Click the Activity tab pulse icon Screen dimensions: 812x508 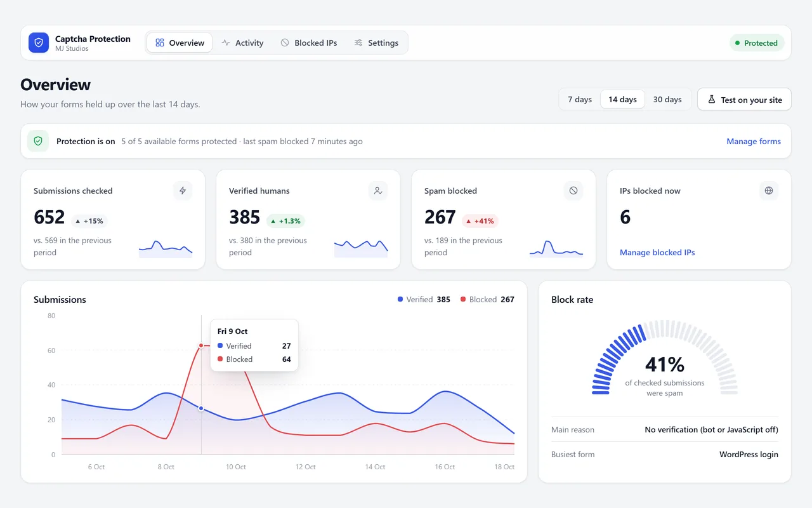(226, 43)
